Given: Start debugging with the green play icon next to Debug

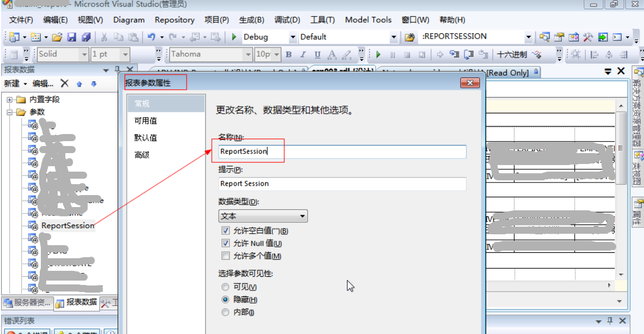Looking at the screenshot, I should pos(234,37).
